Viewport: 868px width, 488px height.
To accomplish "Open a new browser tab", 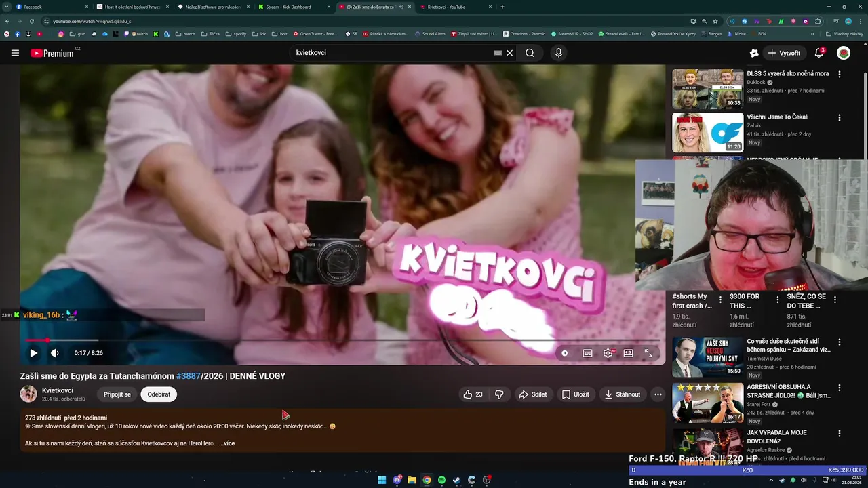I will (x=502, y=7).
